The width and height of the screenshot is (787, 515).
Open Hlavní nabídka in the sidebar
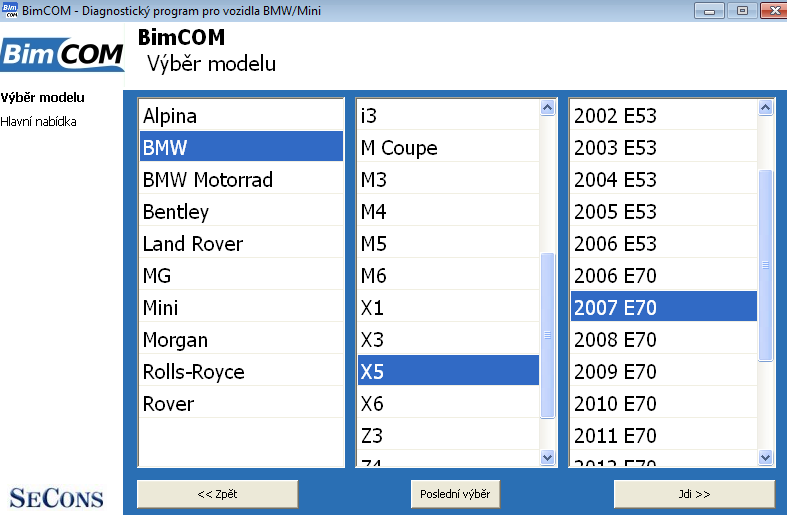coord(38,121)
